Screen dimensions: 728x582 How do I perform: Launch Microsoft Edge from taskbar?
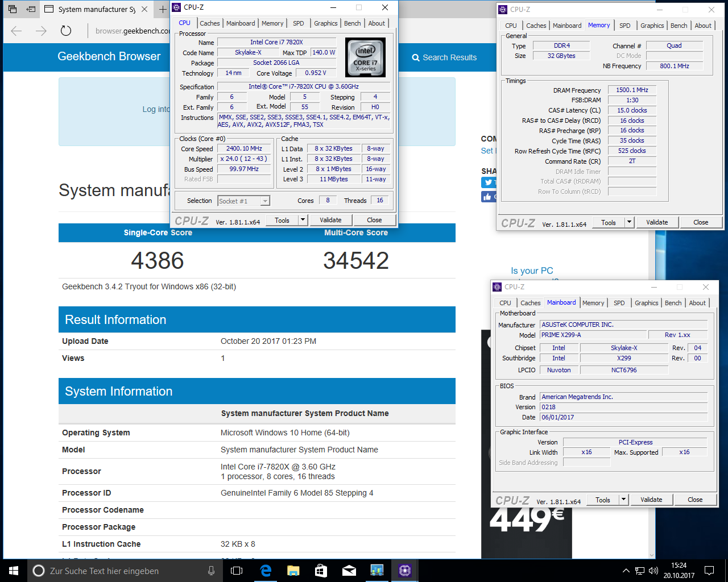[x=266, y=571]
